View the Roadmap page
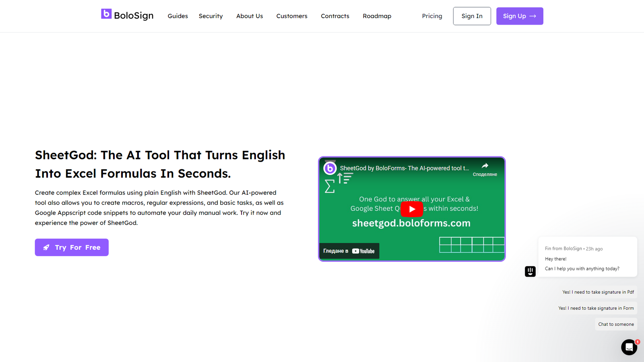 click(377, 16)
